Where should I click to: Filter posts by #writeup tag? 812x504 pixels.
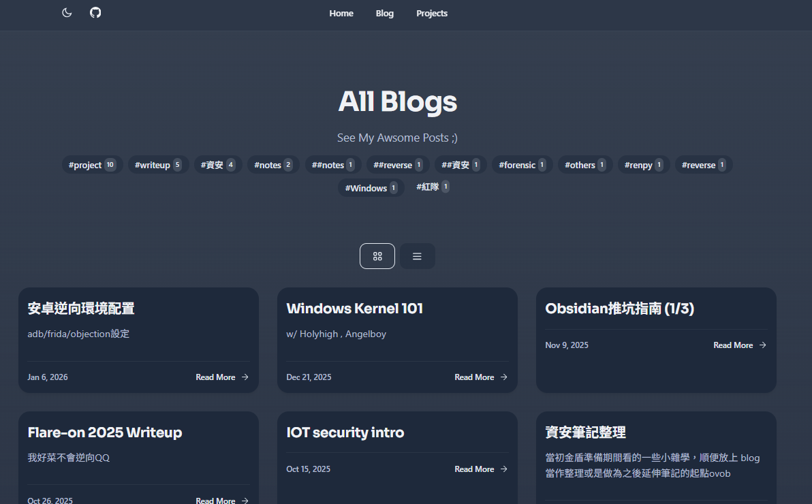click(x=158, y=165)
